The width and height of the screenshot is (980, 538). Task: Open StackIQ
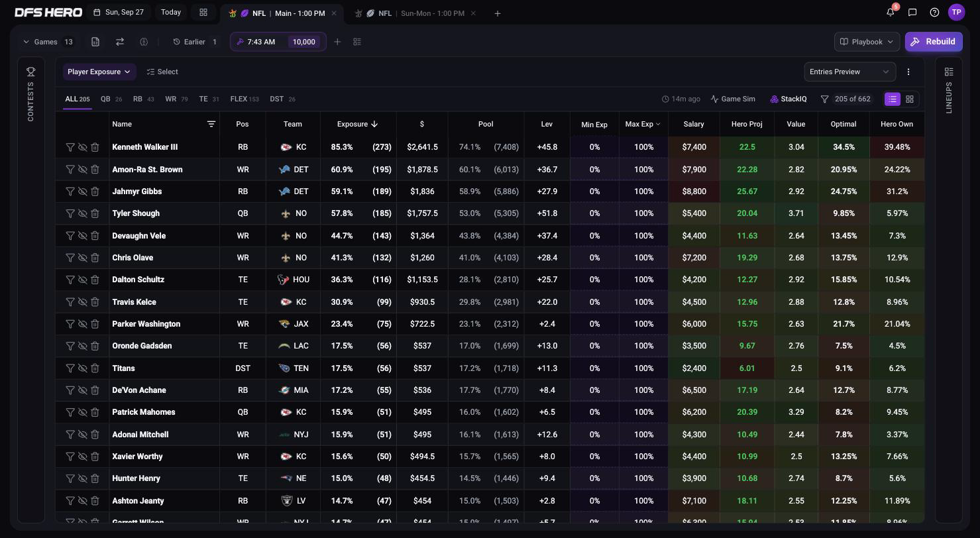click(789, 99)
